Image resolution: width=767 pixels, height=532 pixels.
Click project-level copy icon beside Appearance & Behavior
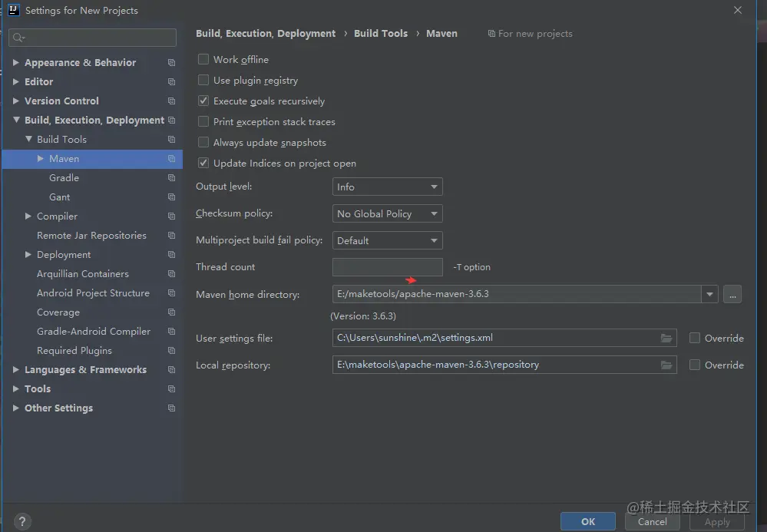pyautogui.click(x=171, y=63)
